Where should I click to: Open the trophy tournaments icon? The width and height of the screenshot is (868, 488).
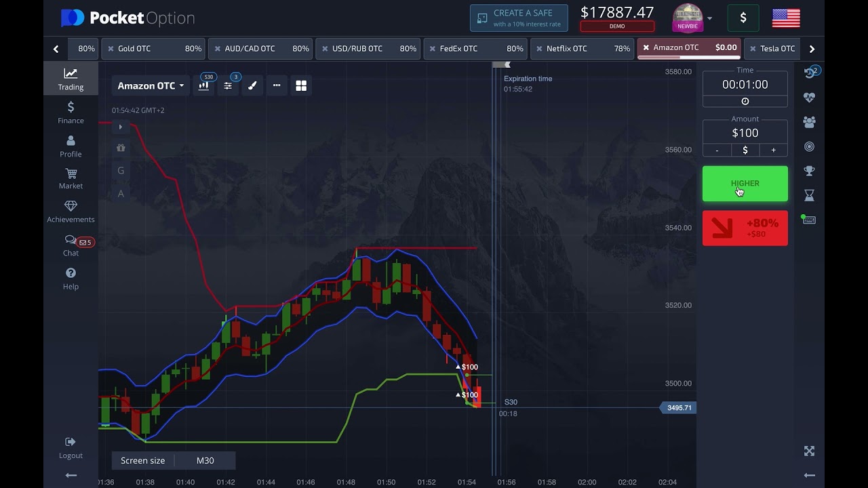point(809,171)
